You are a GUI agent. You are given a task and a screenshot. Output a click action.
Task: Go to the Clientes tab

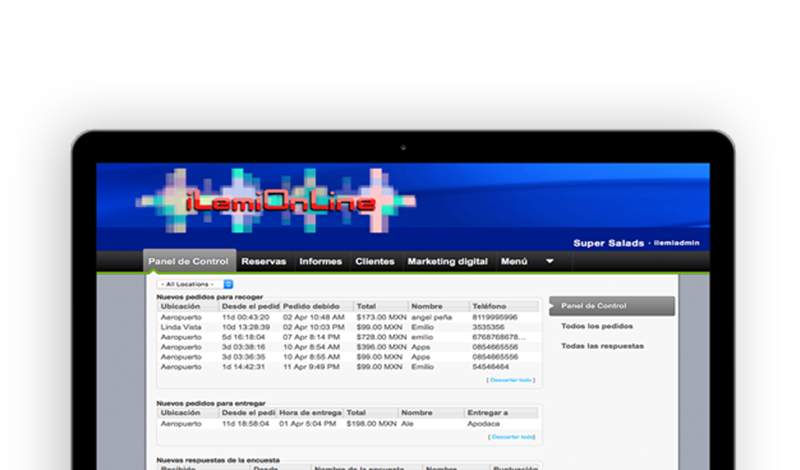click(x=375, y=262)
